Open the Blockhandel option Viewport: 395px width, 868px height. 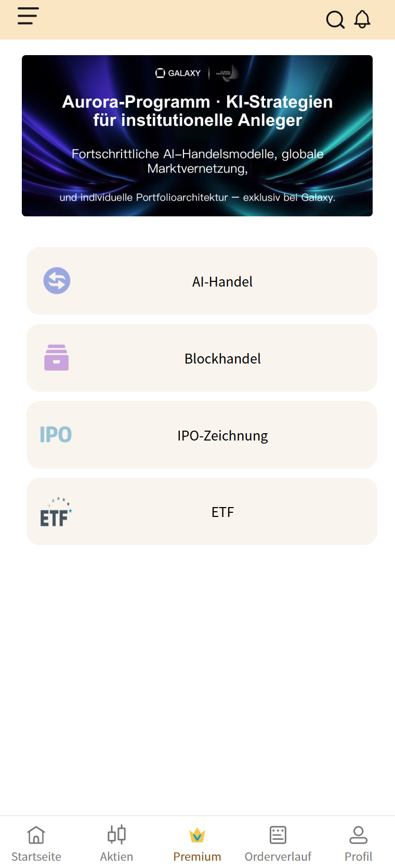[x=222, y=359]
